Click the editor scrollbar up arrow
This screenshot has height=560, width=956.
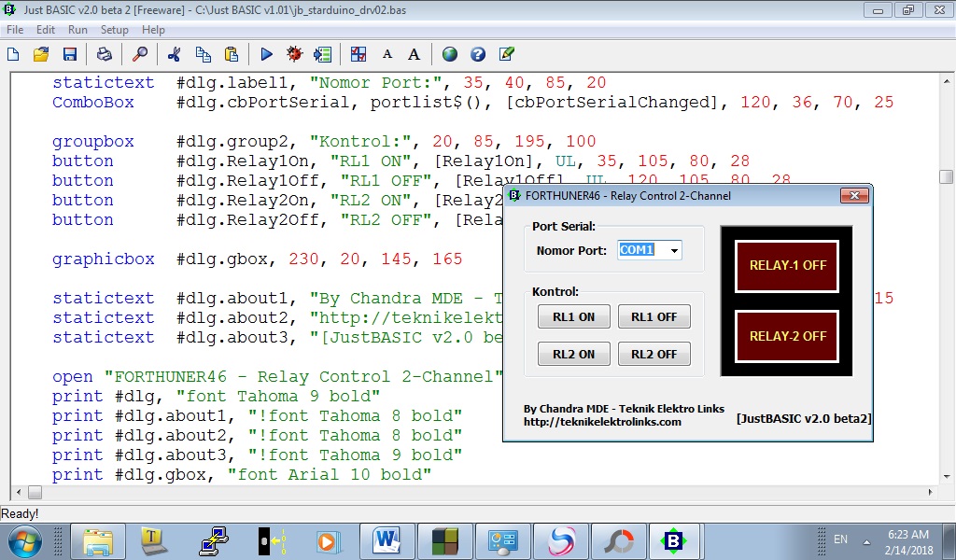[947, 80]
